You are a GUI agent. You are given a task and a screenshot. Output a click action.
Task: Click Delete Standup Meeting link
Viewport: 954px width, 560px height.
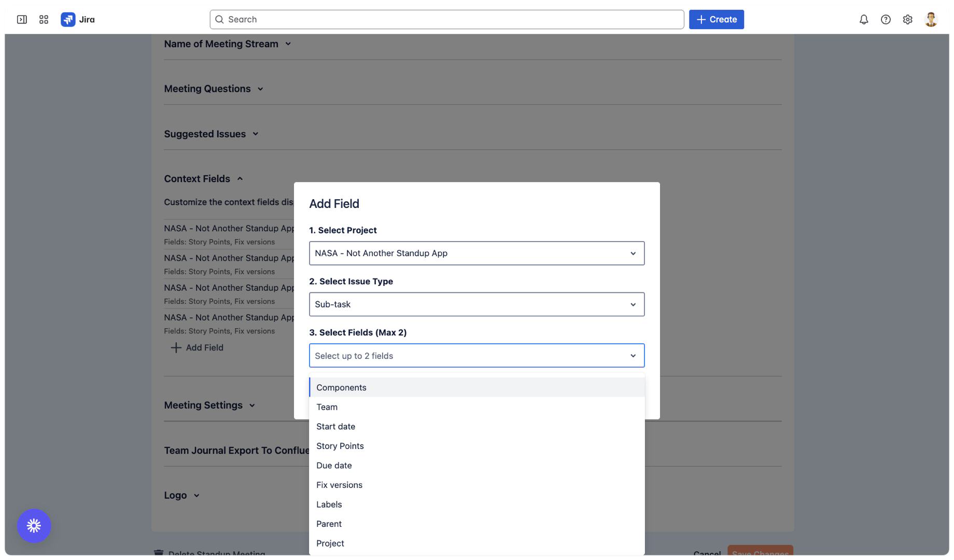coord(217,553)
